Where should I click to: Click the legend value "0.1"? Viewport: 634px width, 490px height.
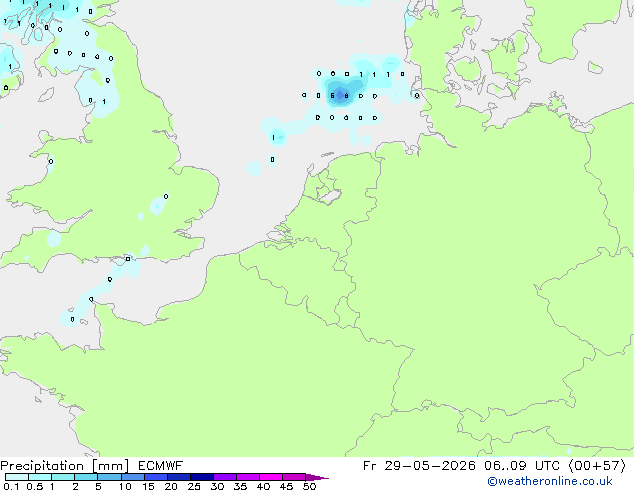(x=11, y=486)
